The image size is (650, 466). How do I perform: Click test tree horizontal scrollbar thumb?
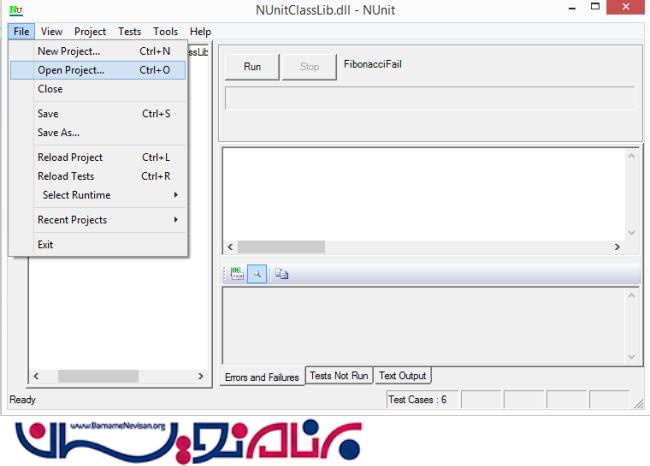(x=98, y=376)
